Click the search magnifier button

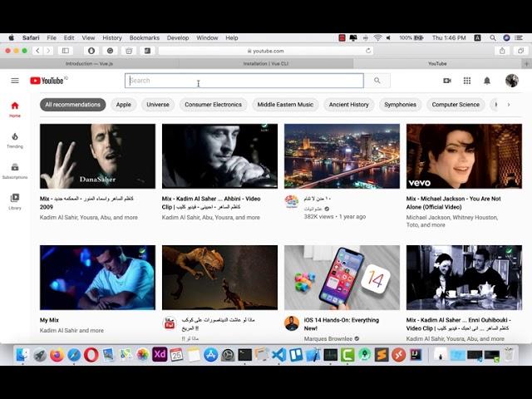377,81
